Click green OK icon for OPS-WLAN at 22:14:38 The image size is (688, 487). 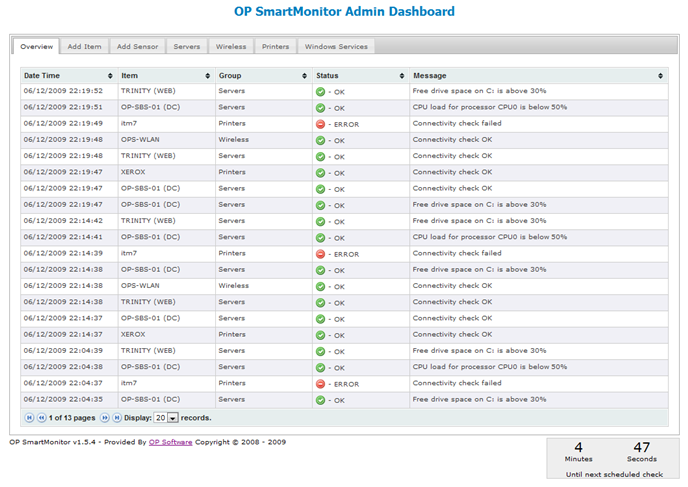click(x=320, y=286)
